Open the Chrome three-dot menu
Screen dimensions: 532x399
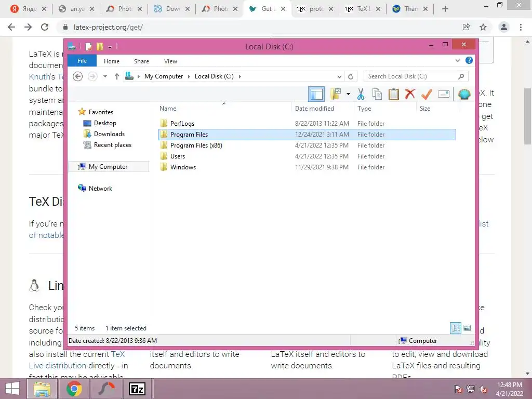(x=521, y=27)
